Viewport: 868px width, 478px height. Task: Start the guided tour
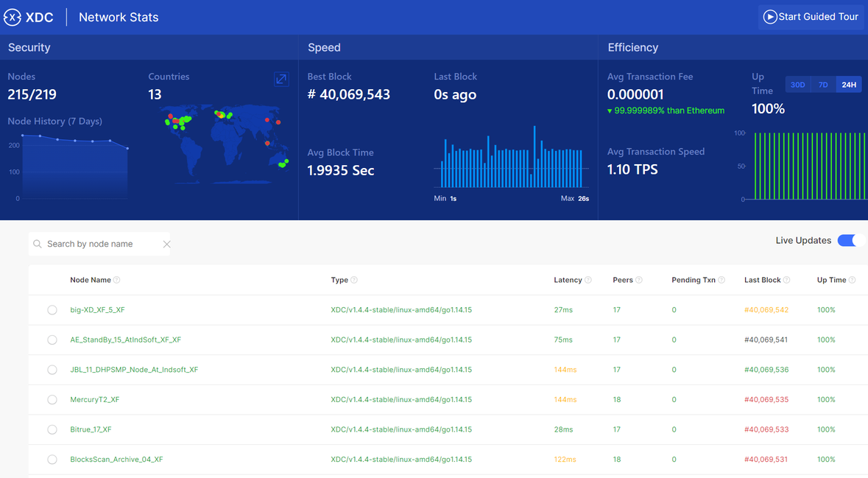[811, 17]
